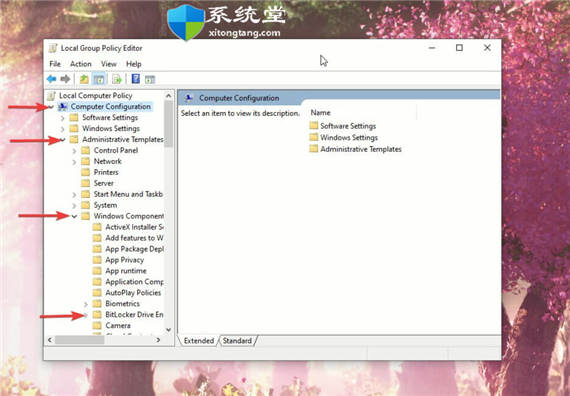Select Server folder in tree

104,183
